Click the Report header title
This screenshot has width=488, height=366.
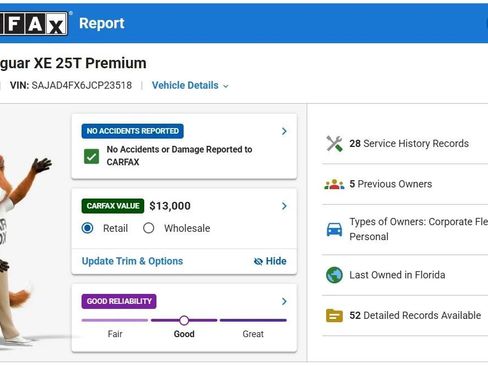102,23
